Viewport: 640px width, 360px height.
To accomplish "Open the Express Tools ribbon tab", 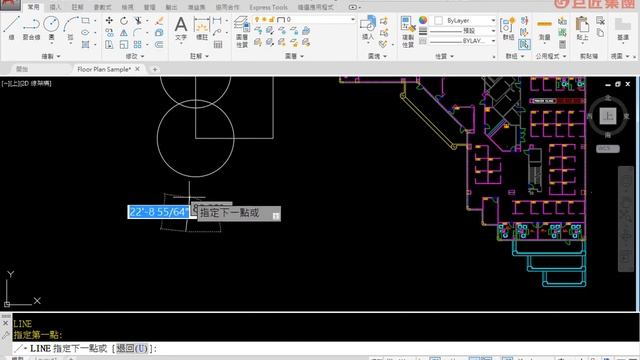I will (x=268, y=7).
